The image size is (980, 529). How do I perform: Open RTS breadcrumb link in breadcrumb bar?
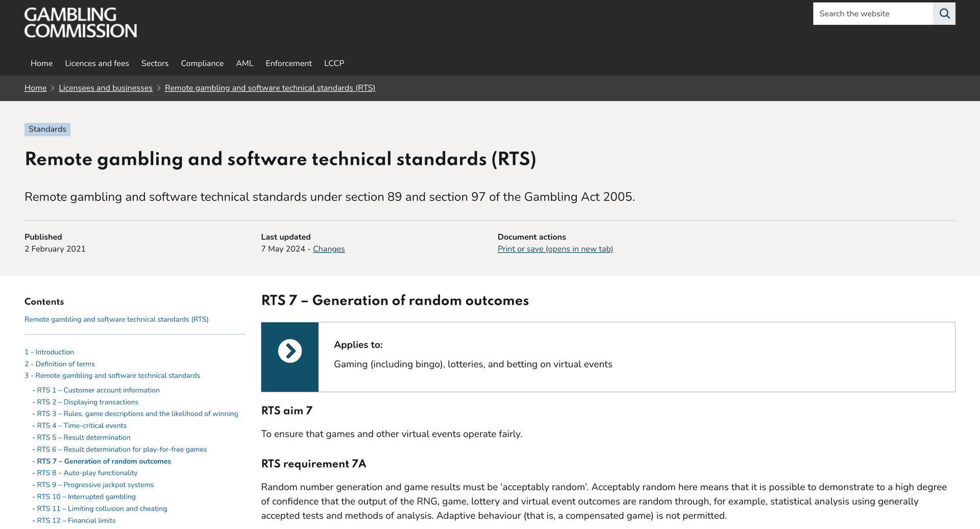pyautogui.click(x=270, y=88)
